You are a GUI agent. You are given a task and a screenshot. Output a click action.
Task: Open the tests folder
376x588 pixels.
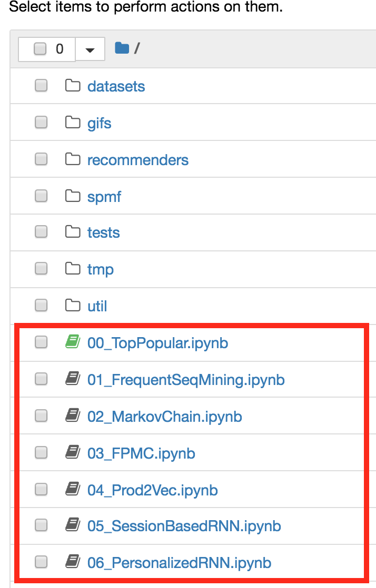[104, 233]
